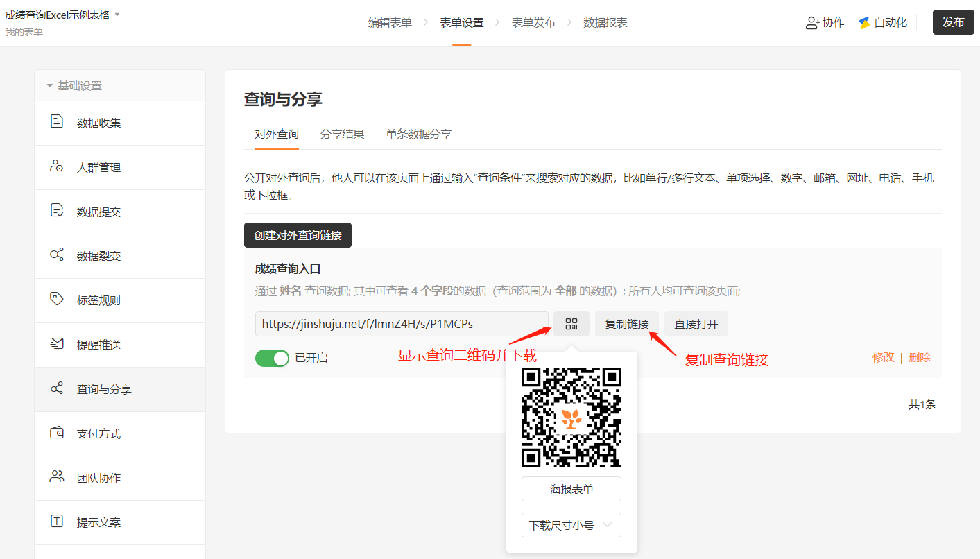This screenshot has height=559, width=980.
Task: Open 支付方式 in sidebar
Action: click(x=120, y=433)
